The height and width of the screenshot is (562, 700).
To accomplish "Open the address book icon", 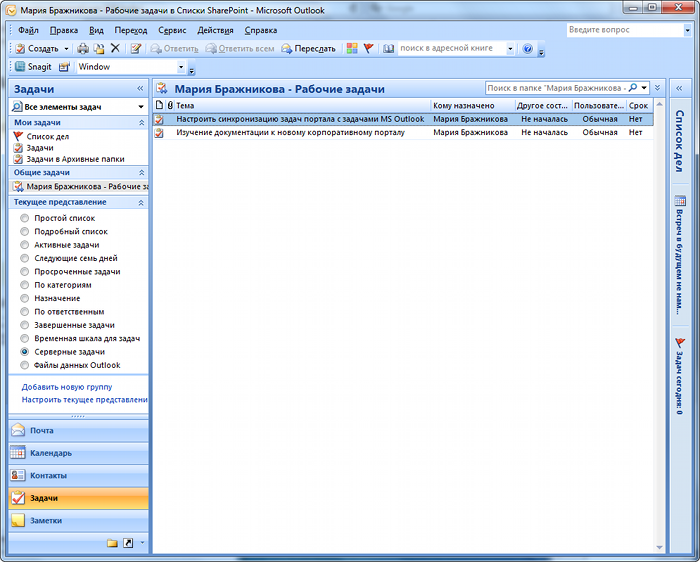I will click(x=388, y=48).
